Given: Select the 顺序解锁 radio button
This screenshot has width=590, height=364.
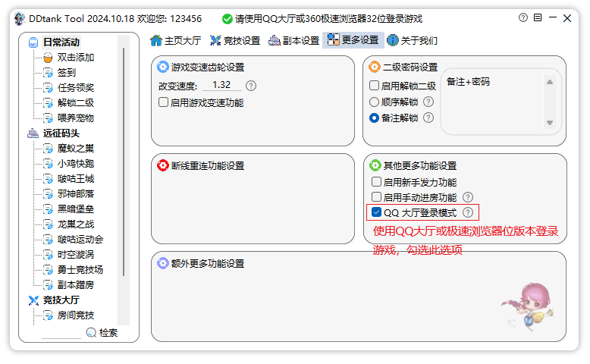Looking at the screenshot, I should [374, 102].
